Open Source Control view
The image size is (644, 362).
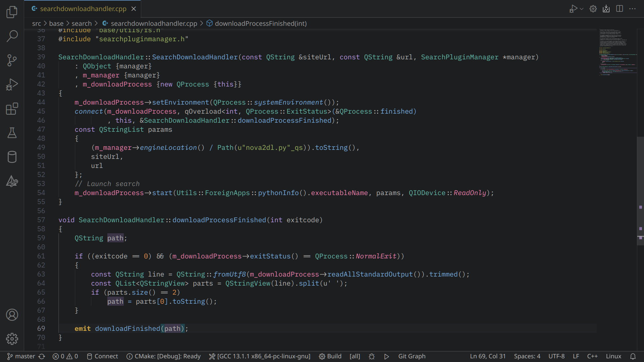[12, 60]
